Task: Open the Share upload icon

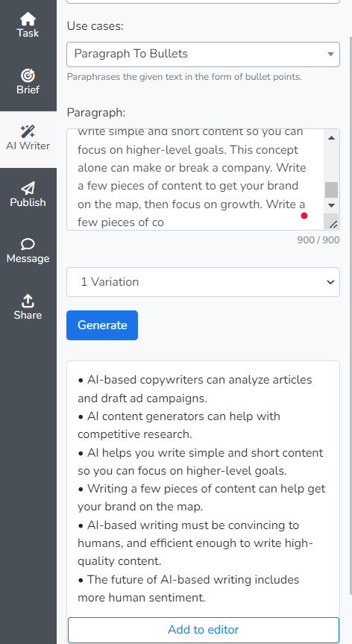Action: point(28,301)
